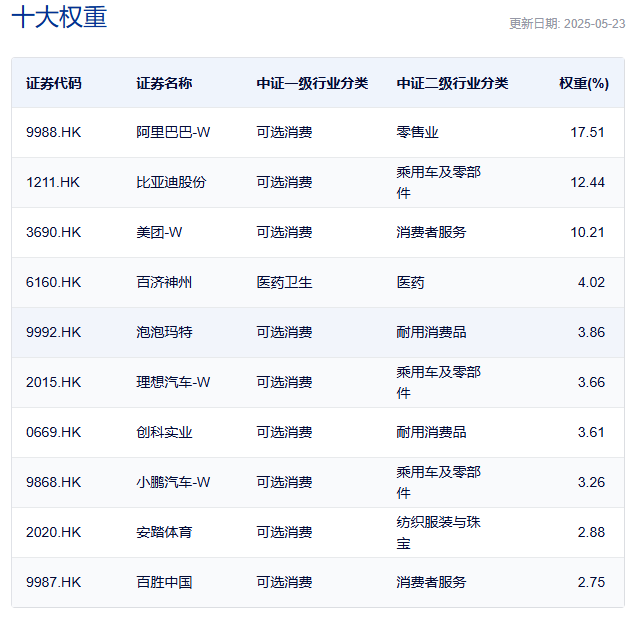Click the 泡泡玛特 security name
The height and width of the screenshot is (619, 635).
click(x=164, y=332)
